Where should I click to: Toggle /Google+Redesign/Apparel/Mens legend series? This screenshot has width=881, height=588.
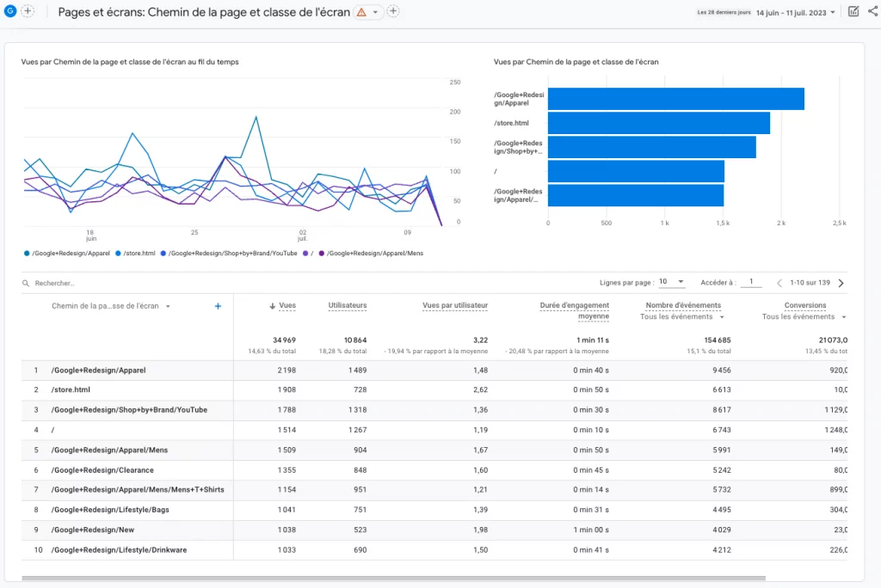tap(374, 254)
